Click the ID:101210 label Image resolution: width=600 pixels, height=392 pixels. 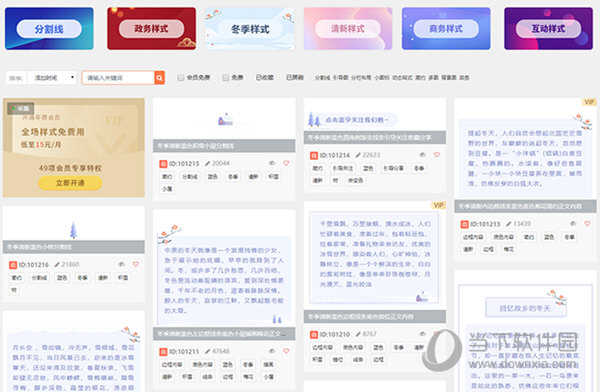click(335, 334)
